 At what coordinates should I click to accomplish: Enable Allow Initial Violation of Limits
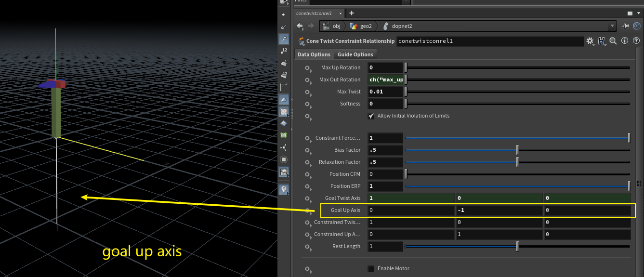pyautogui.click(x=371, y=116)
